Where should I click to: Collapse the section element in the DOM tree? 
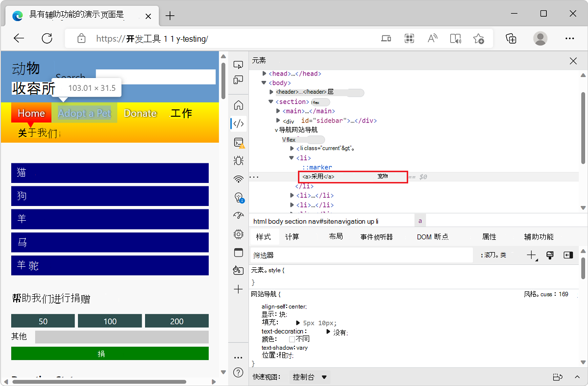tap(271, 102)
